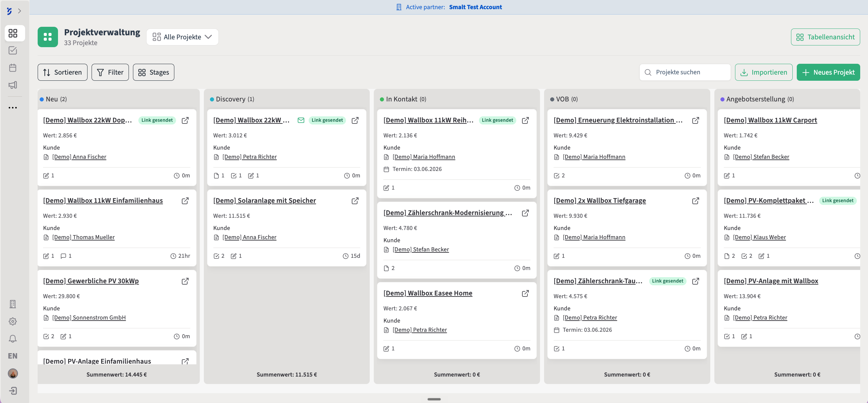Open external link icon for Gewerbliche PV 30kWp
The width and height of the screenshot is (868, 403).
pyautogui.click(x=185, y=281)
